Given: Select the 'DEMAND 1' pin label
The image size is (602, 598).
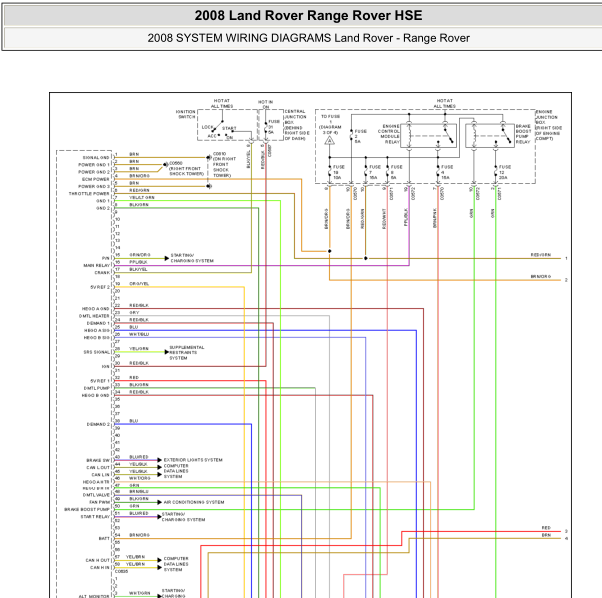Looking at the screenshot, I should pos(98,324).
